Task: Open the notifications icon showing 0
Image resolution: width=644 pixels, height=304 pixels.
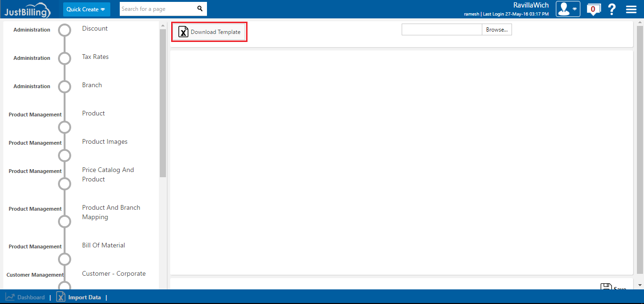Action: pyautogui.click(x=593, y=9)
